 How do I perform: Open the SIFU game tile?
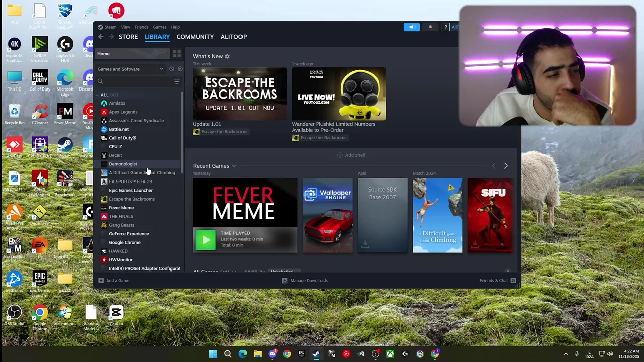[491, 215]
